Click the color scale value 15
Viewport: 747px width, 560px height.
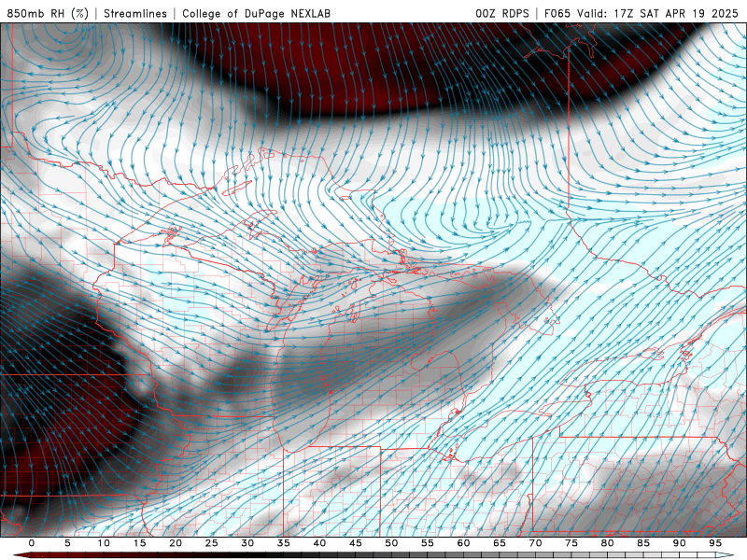coord(139,543)
